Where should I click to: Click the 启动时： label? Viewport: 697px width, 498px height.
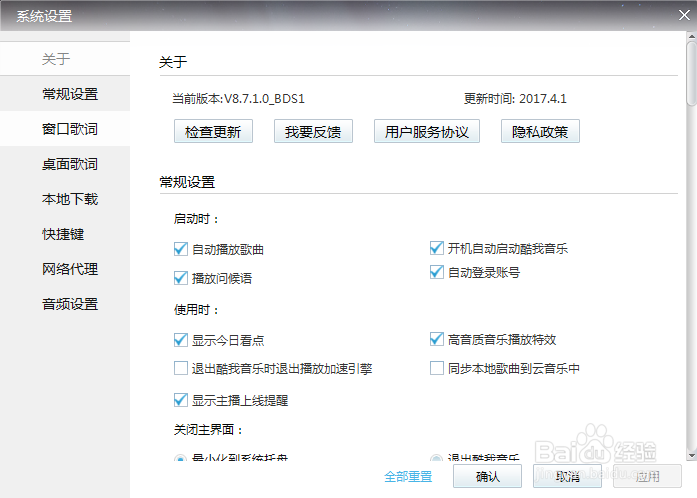pyautogui.click(x=196, y=219)
